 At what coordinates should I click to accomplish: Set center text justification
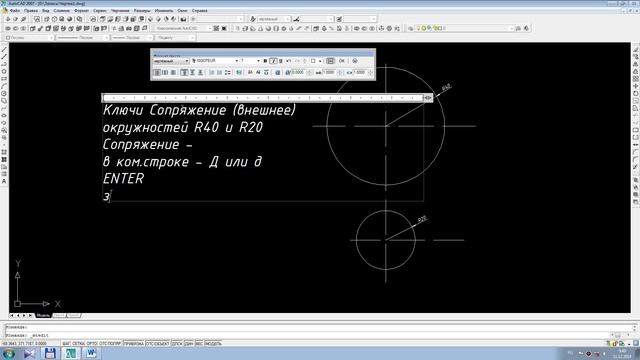click(164, 72)
